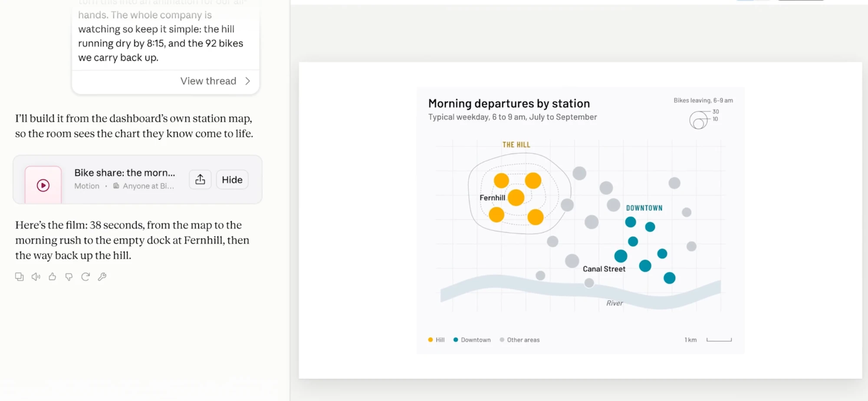Give the response a thumbs up
This screenshot has height=401, width=868.
[53, 277]
